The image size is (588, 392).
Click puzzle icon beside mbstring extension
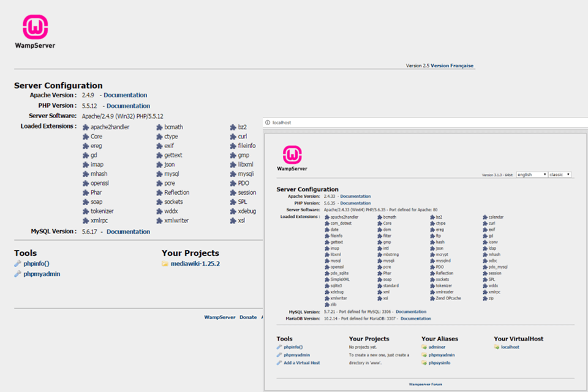point(380,255)
